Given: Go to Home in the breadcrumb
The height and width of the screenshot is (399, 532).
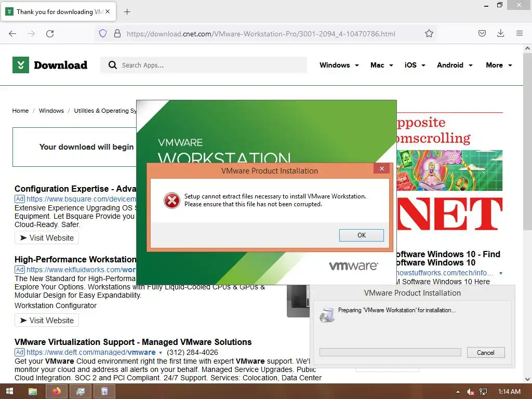Looking at the screenshot, I should click(x=20, y=111).
